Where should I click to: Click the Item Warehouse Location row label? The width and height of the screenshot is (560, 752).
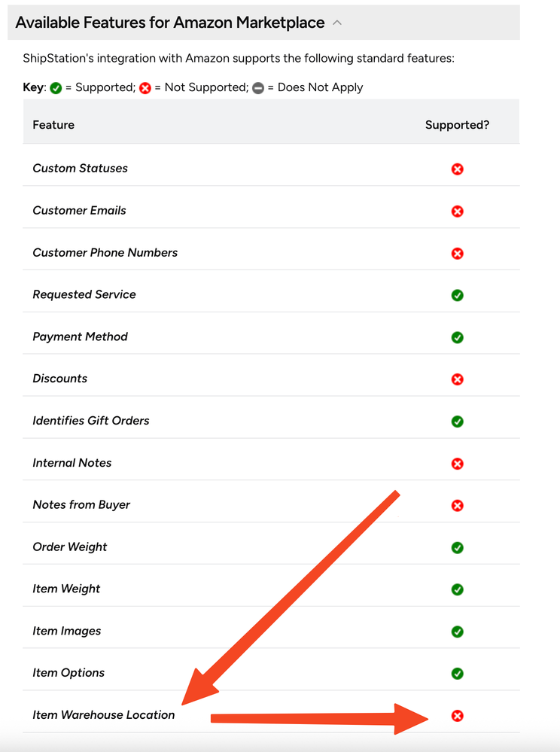pos(104,715)
